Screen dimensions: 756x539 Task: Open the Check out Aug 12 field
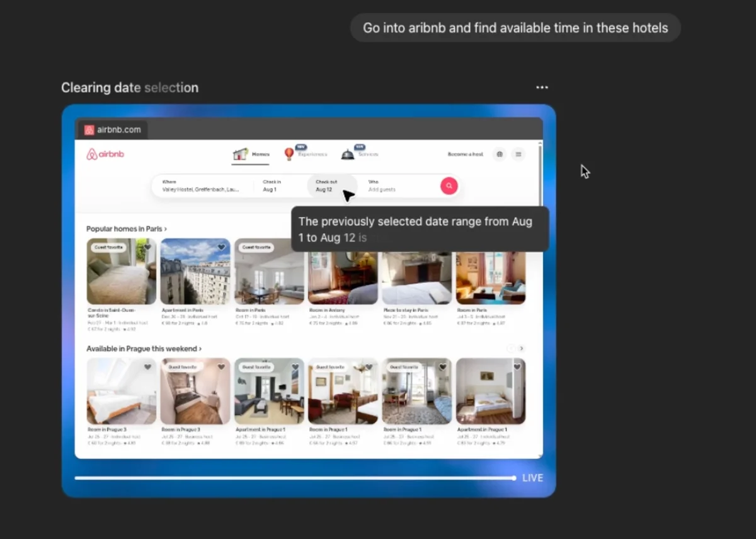[x=332, y=186]
